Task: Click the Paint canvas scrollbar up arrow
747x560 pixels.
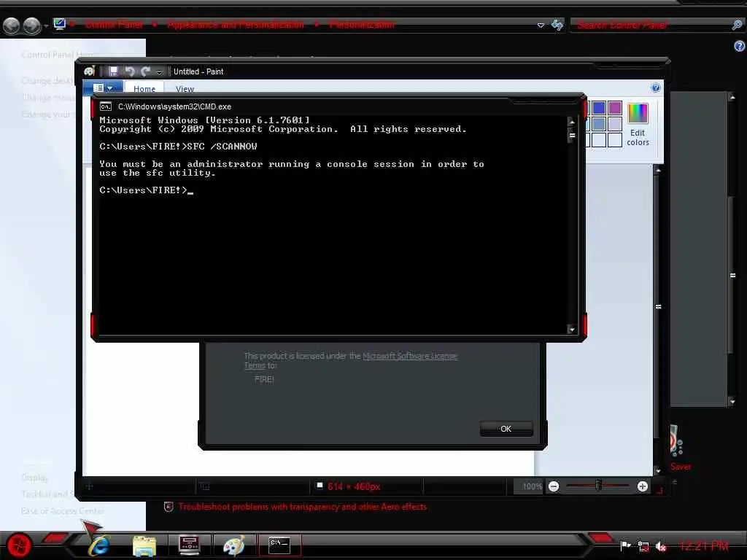Action: tap(658, 171)
